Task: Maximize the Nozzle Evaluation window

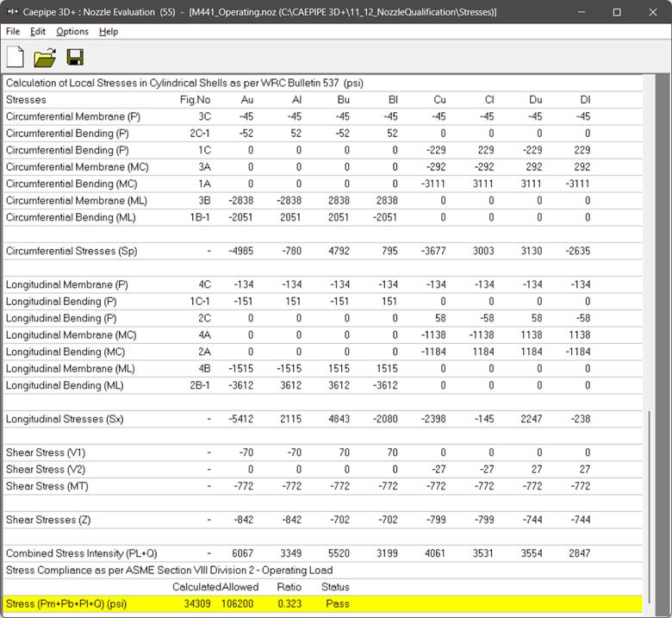Action: pos(617,12)
